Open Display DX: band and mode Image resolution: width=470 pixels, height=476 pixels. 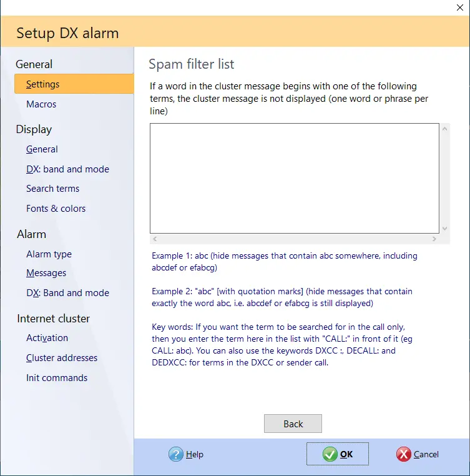click(x=67, y=169)
